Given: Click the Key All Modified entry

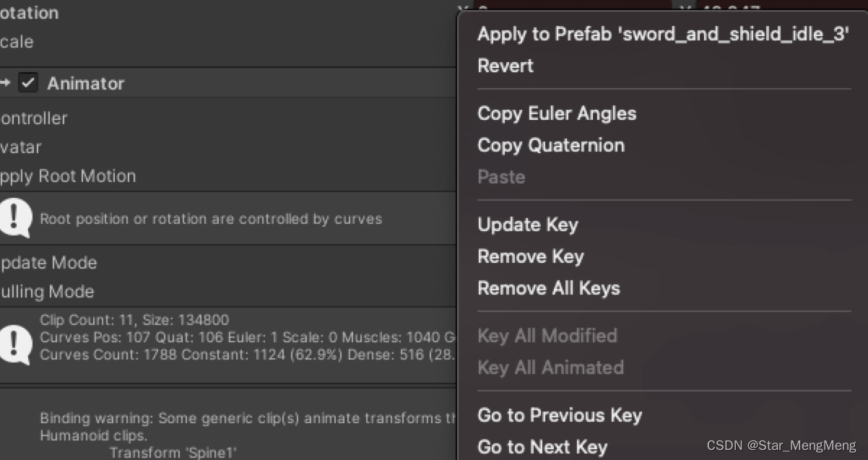Looking at the screenshot, I should pos(547,336).
